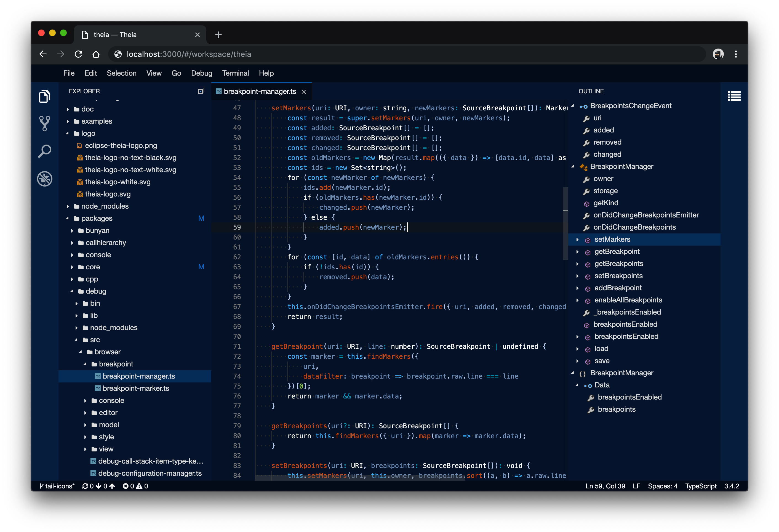Screen dimensions: 779x532
Task: Open the Source Control (git) view
Action: (44, 124)
